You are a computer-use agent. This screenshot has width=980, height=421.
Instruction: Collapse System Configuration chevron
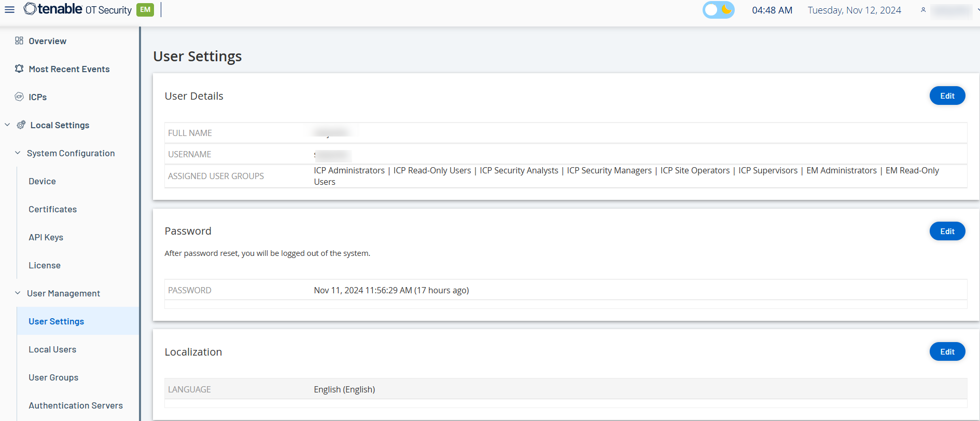click(x=18, y=153)
